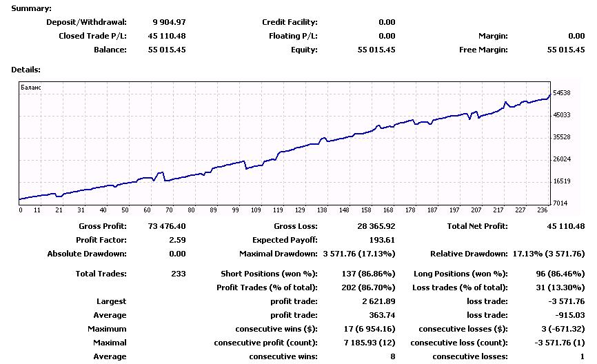Image resolution: width=597 pixels, height=364 pixels.
Task: Click the consecutive wins value 17 (6 954.16)
Action: (x=370, y=329)
